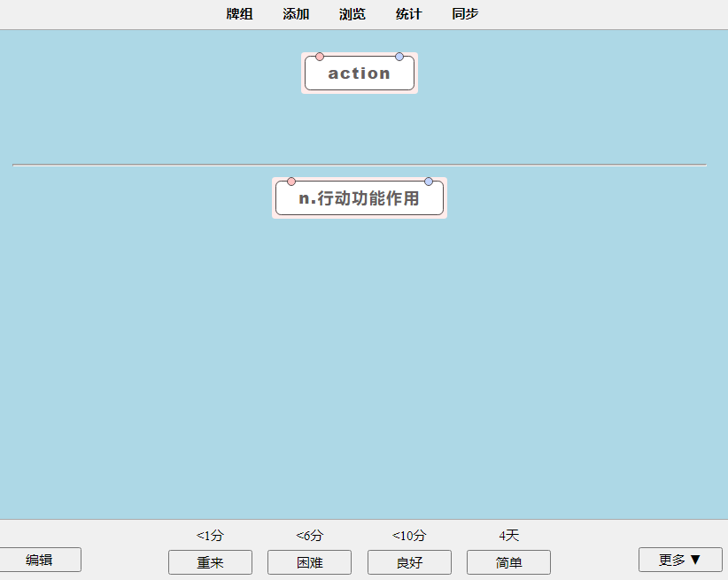This screenshot has height=580, width=728.
Task: Open the 浏览 (Browse) menu item
Action: click(x=352, y=14)
